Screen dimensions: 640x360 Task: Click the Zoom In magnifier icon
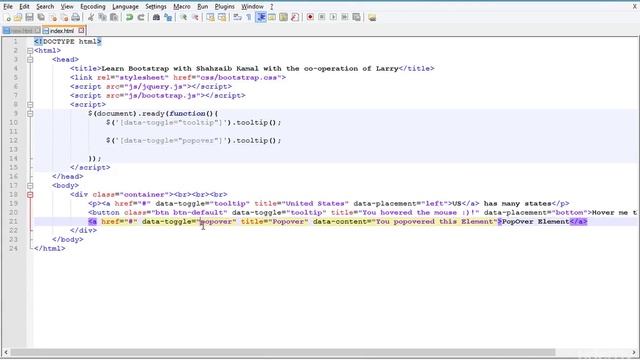coord(183,18)
